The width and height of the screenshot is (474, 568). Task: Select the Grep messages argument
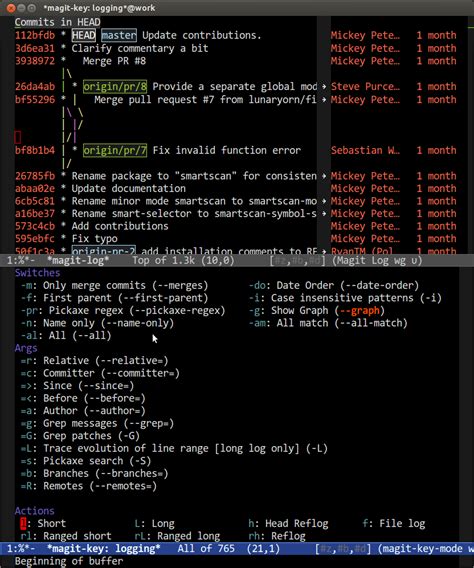(97, 423)
